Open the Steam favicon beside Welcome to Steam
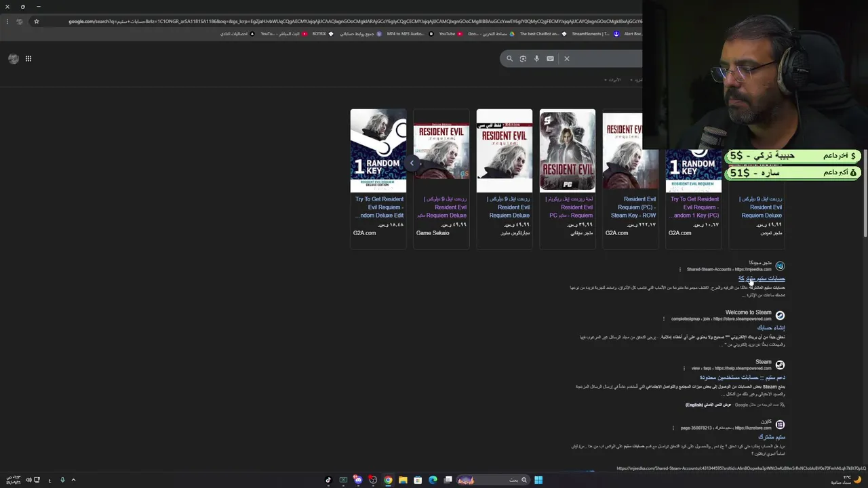 click(x=780, y=316)
